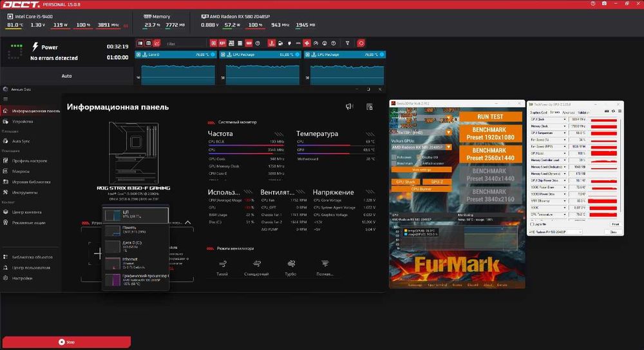Click the Power test lightning icon in OCCT
The width and height of the screenshot is (644, 350).
(x=35, y=46)
